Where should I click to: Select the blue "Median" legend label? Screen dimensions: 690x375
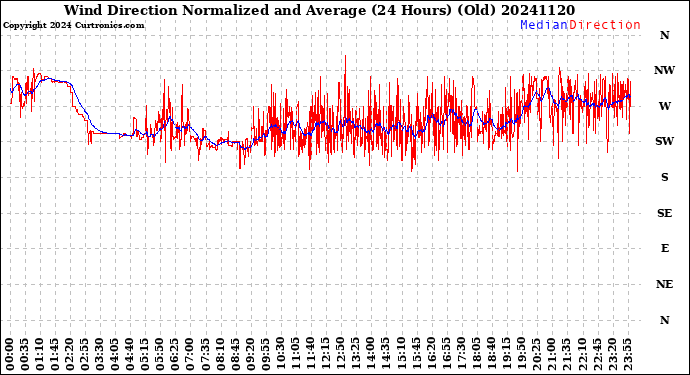544,25
